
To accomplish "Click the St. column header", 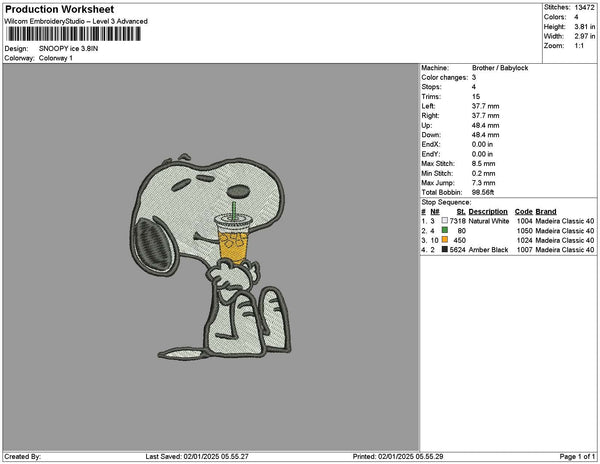I will click(461, 212).
